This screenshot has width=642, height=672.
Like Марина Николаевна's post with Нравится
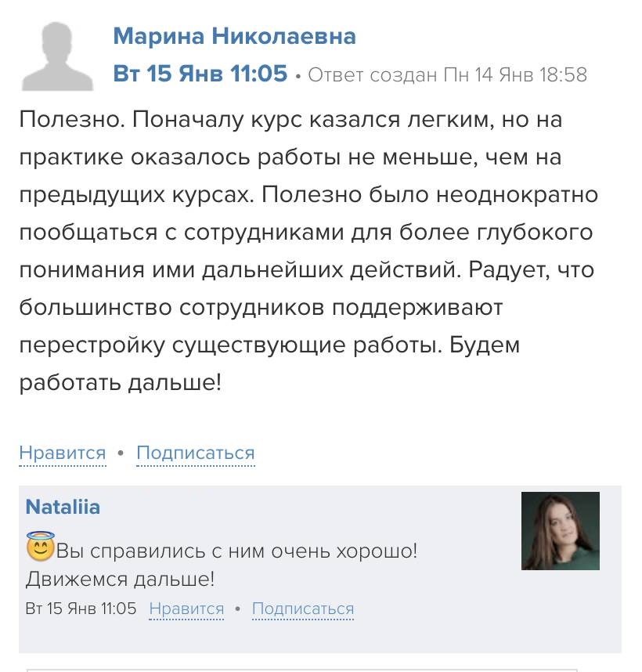[63, 453]
